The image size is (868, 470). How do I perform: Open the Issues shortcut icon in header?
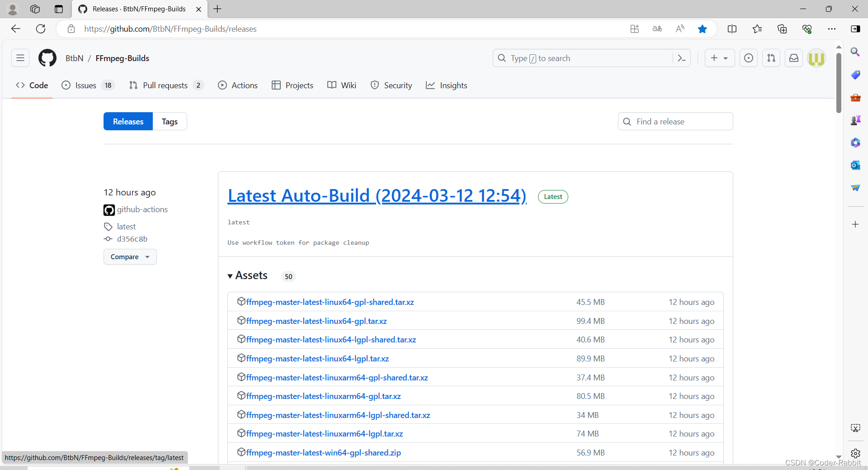749,58
